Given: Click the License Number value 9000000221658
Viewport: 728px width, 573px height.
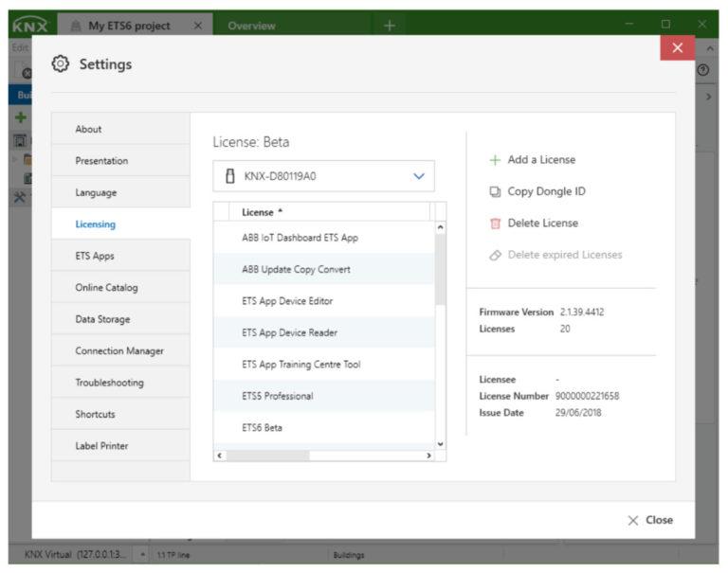Looking at the screenshot, I should (x=587, y=396).
